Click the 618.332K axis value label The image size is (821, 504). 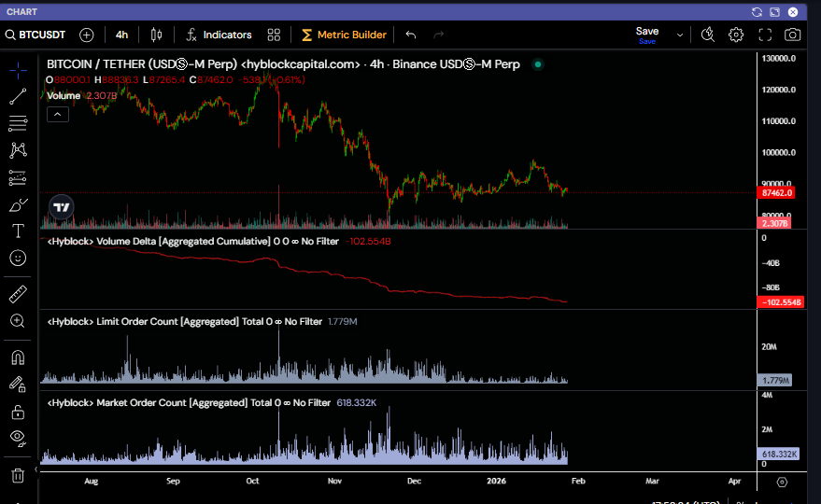(779, 455)
